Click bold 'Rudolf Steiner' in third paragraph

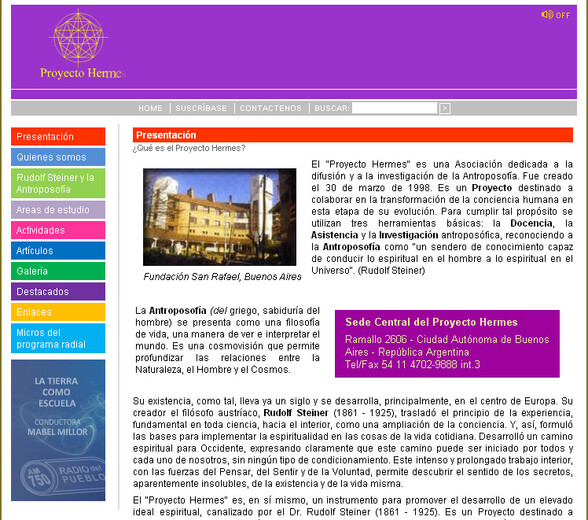coord(296,413)
